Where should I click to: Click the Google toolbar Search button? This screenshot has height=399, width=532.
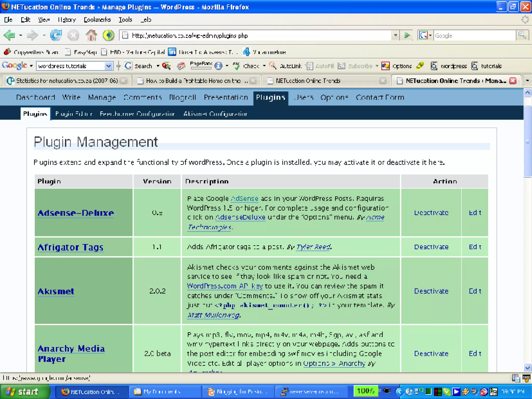click(138, 66)
